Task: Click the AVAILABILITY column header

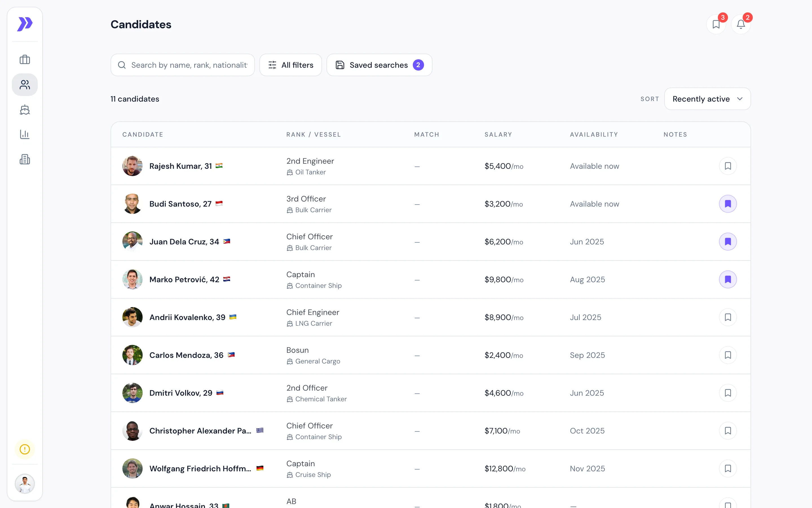Action: tap(593, 134)
